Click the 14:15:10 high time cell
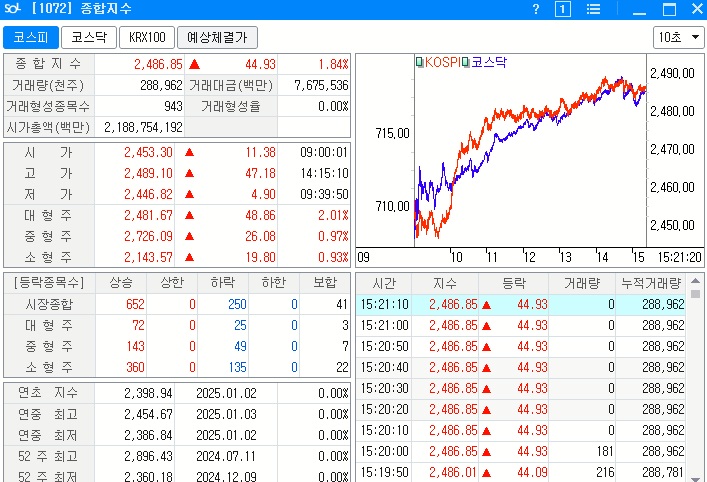Viewport: 707px width, 482px height. tap(324, 173)
